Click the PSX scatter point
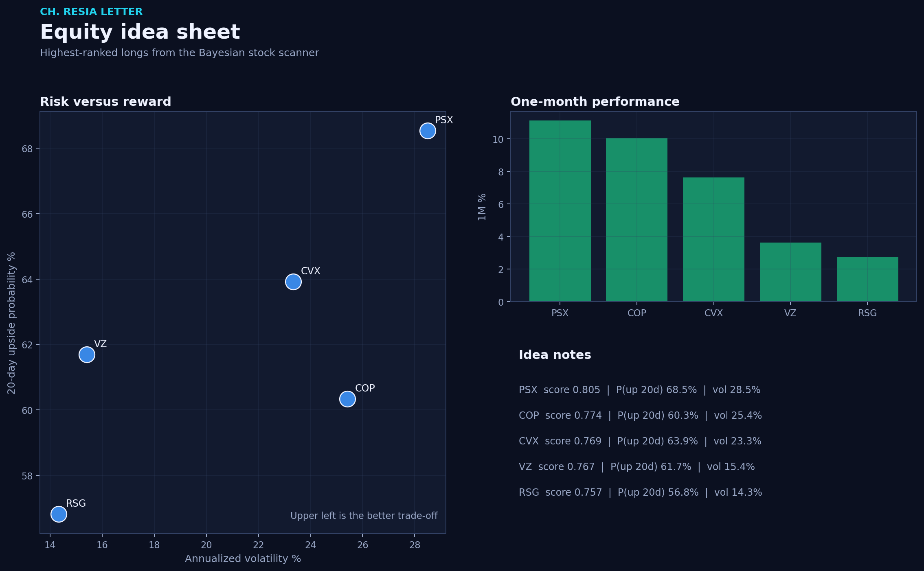This screenshot has height=571, width=924. [x=428, y=131]
